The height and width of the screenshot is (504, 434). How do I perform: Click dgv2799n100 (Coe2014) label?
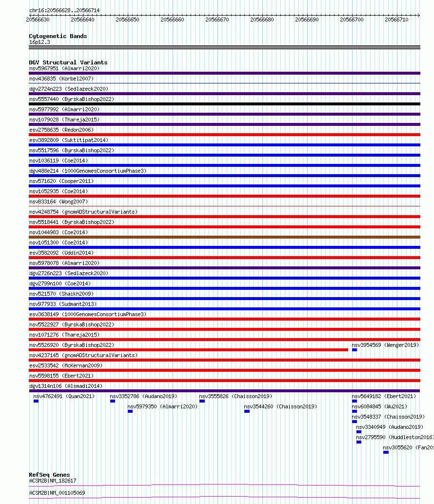tap(60, 284)
